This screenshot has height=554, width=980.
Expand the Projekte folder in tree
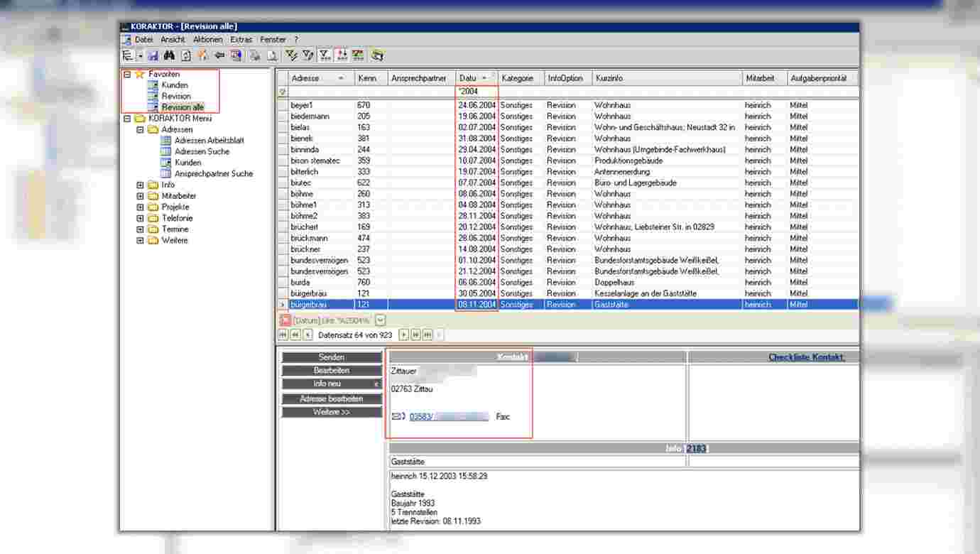(140, 207)
